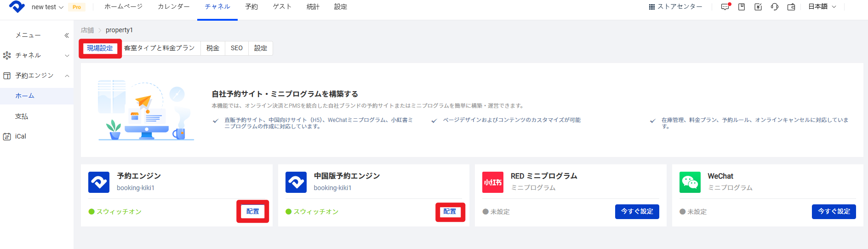Click the blue app logo in header

[17, 6]
